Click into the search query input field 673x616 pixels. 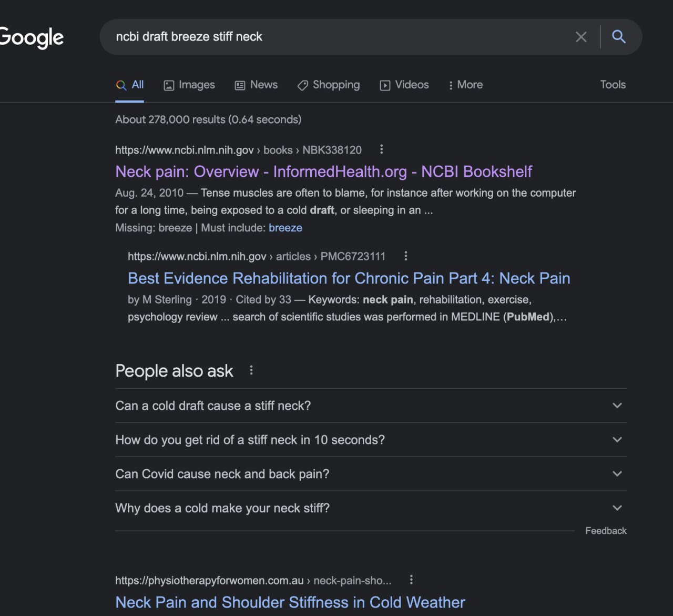(x=336, y=37)
